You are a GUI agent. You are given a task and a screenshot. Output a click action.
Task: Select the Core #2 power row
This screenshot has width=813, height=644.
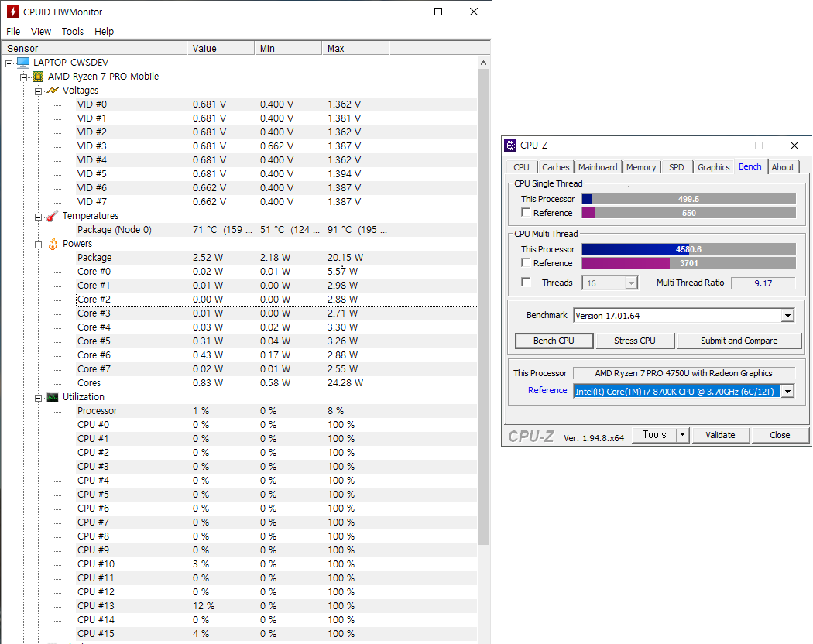276,300
